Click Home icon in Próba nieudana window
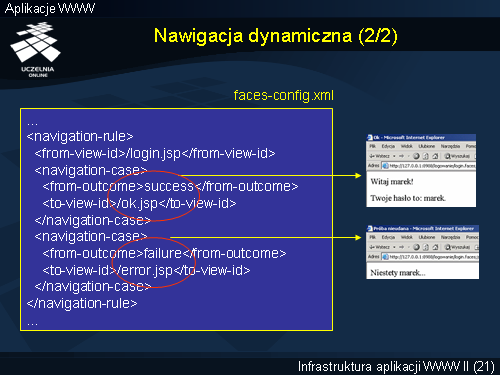Viewport: 500px width, 375px height. (x=435, y=247)
